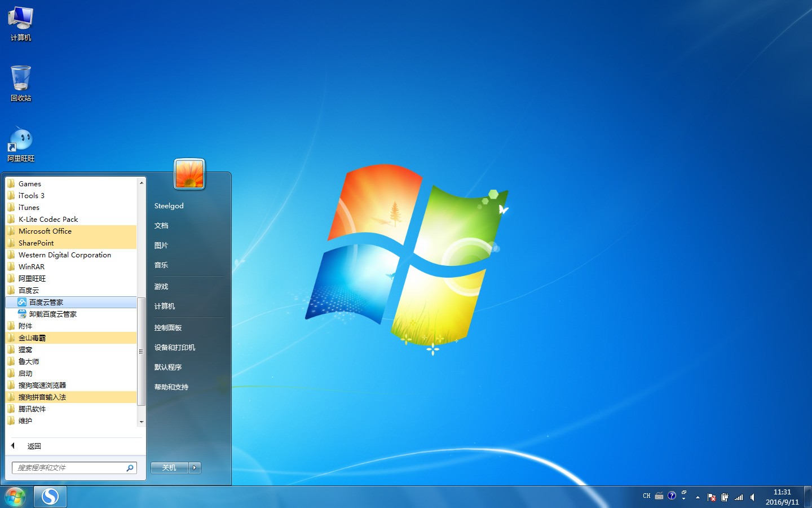Open the 狸窝 folder
The height and width of the screenshot is (508, 812).
pos(71,349)
